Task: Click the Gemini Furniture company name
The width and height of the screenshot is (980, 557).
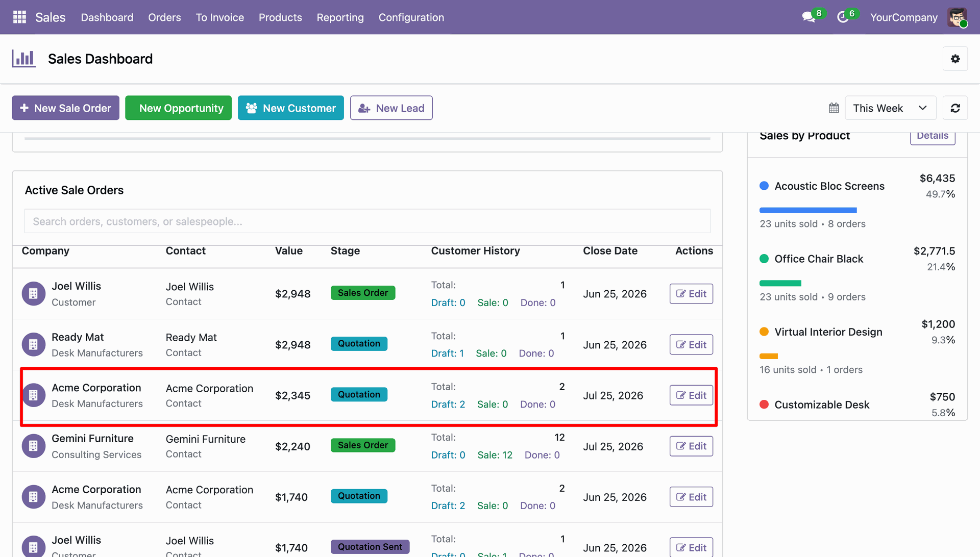Action: pos(92,439)
